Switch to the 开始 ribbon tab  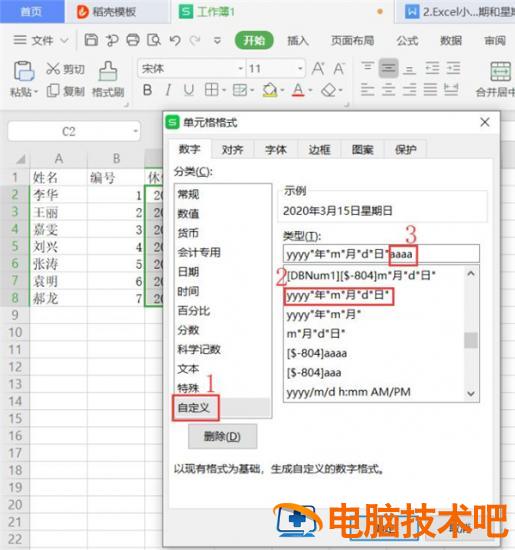coord(254,41)
